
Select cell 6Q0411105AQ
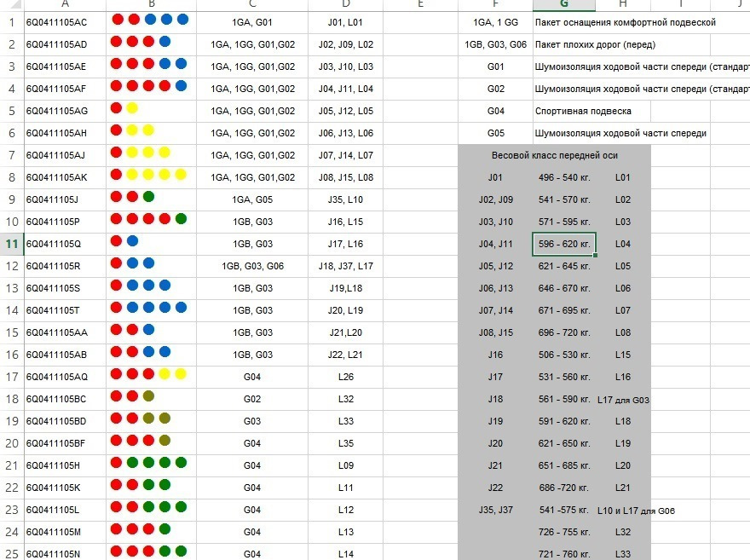(x=65, y=377)
